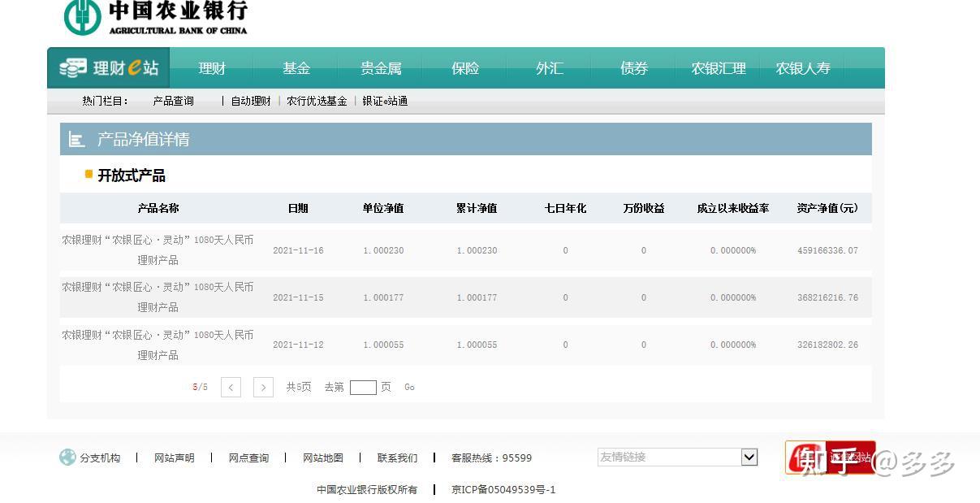Click the 成立以来收益率 column header
Image resolution: width=980 pixels, height=503 pixels.
tap(733, 208)
